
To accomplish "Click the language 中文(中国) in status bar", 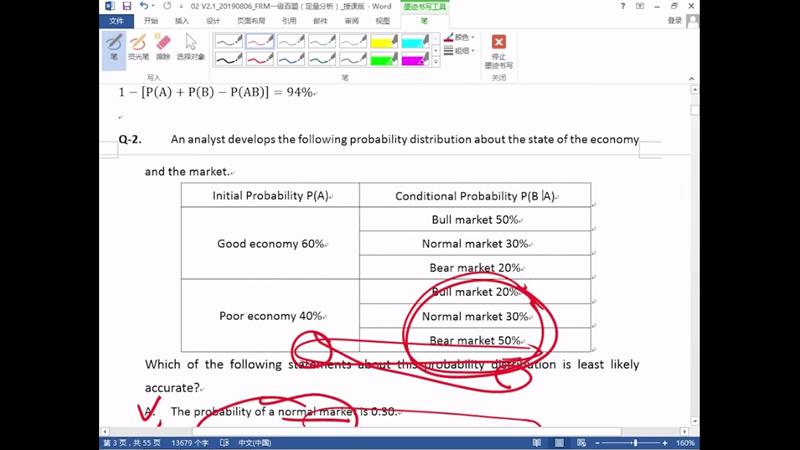I will click(x=254, y=442).
